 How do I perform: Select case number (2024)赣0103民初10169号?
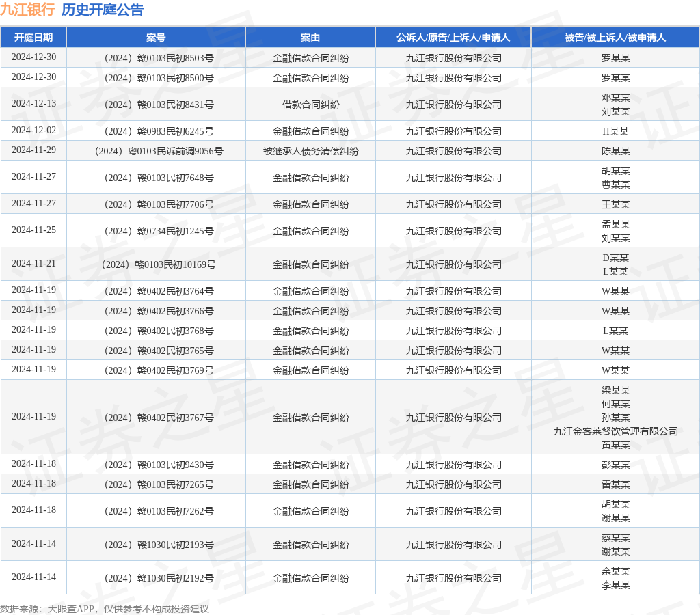click(159, 264)
